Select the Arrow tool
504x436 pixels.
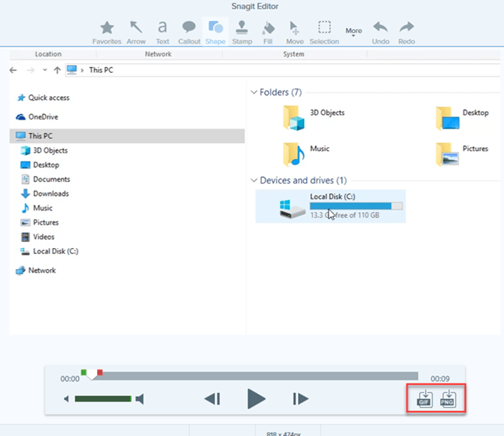click(x=136, y=32)
